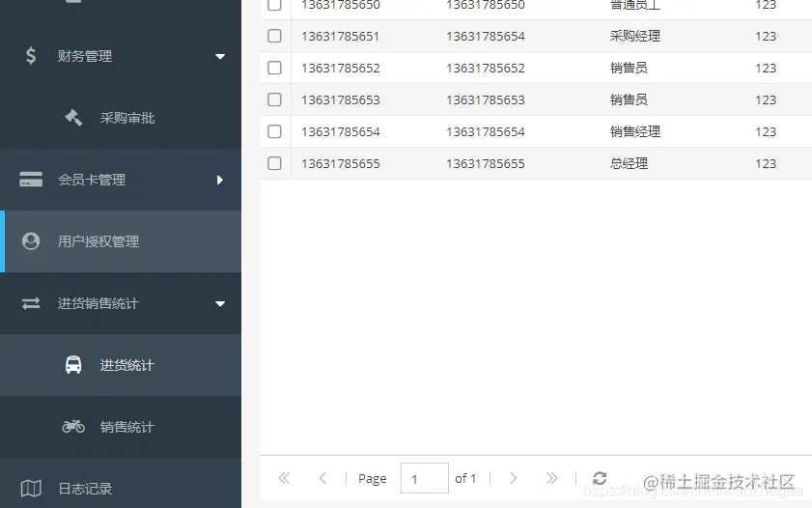Select 用户授权管理 in the sidebar
This screenshot has width=812, height=508.
tap(121, 241)
